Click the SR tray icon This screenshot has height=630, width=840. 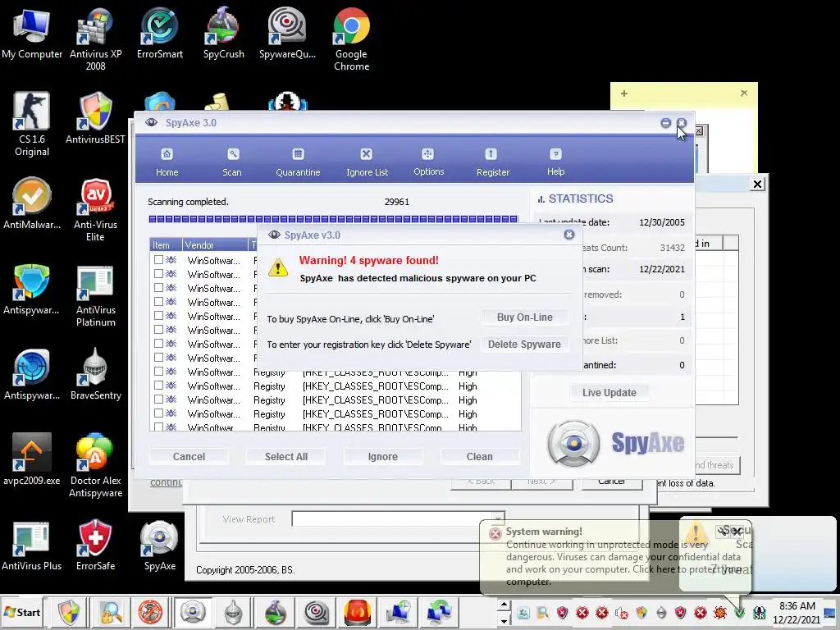pos(759,612)
